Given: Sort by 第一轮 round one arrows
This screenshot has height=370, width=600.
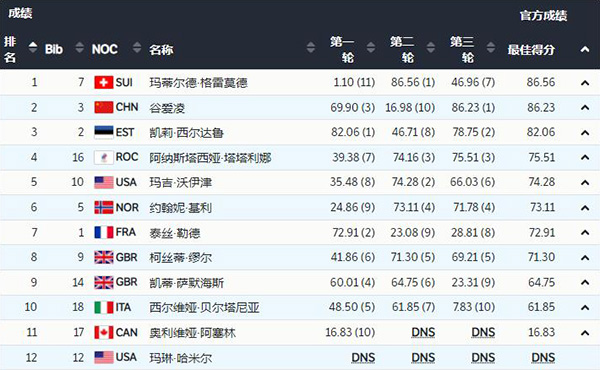Looking at the screenshot, I should pyautogui.click(x=370, y=47).
